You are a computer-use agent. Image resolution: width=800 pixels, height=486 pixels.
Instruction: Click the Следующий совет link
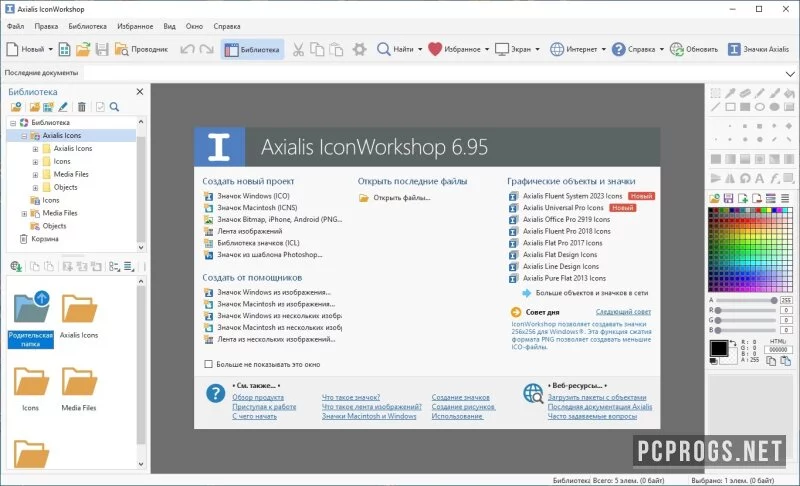[623, 312]
